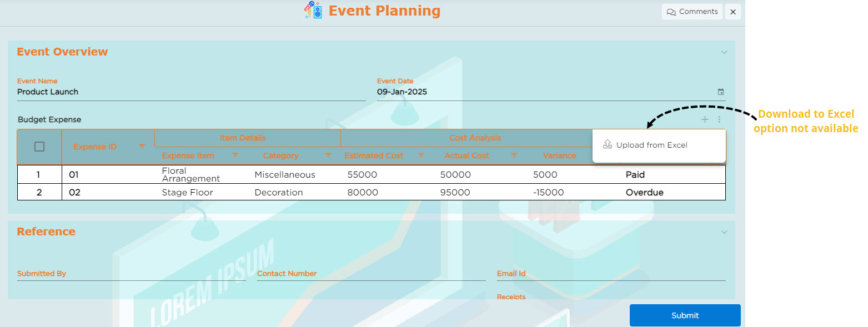Click the Upload from Excel icon
The width and height of the screenshot is (868, 327).
click(x=607, y=144)
